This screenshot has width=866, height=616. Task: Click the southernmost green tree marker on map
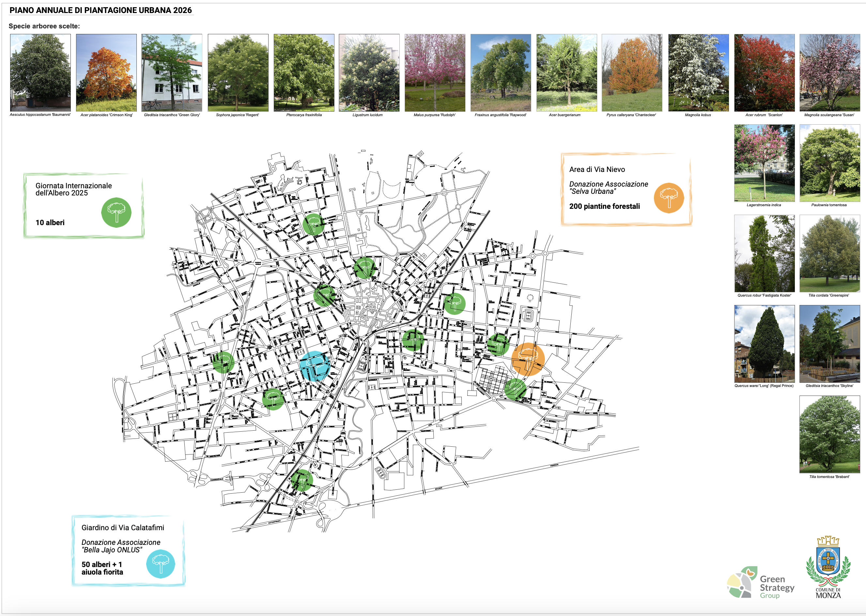coord(302,480)
